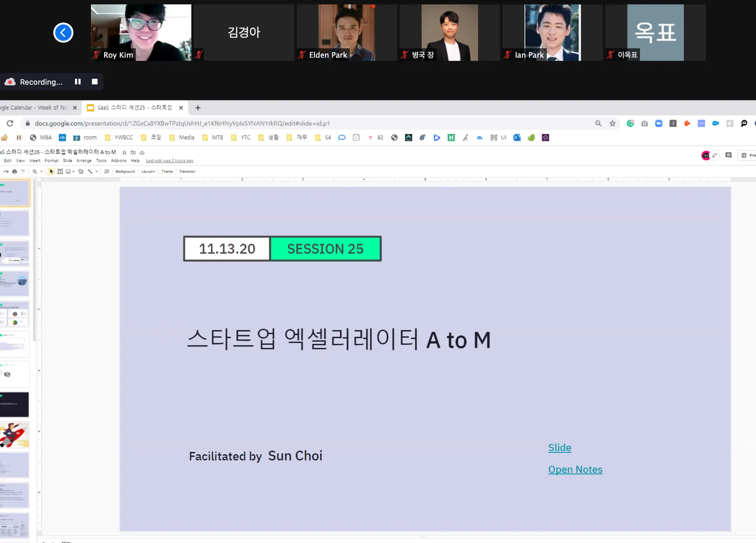Click the Add comment toolbar icon
This screenshot has height=543, width=756.
coord(107,171)
